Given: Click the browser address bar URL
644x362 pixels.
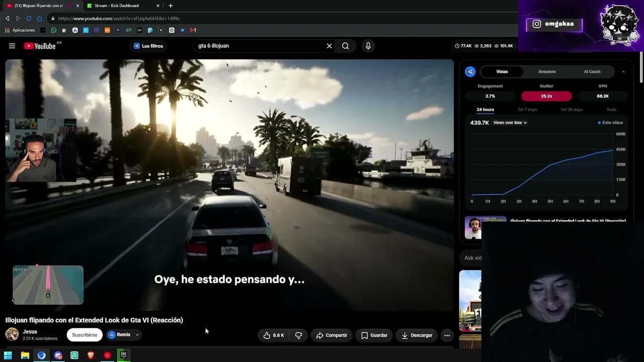Looking at the screenshot, I should 119,19.
